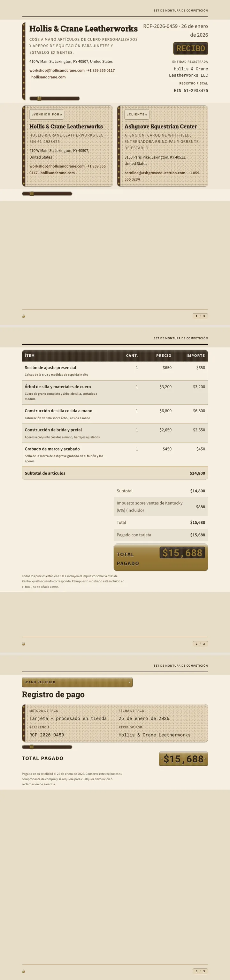Click the CLIENTE label tag

pyautogui.click(x=137, y=115)
